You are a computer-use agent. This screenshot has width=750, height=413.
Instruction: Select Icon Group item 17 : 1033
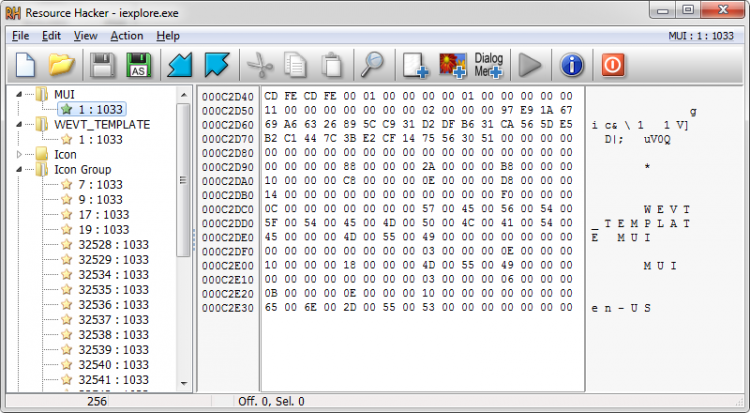pos(104,215)
